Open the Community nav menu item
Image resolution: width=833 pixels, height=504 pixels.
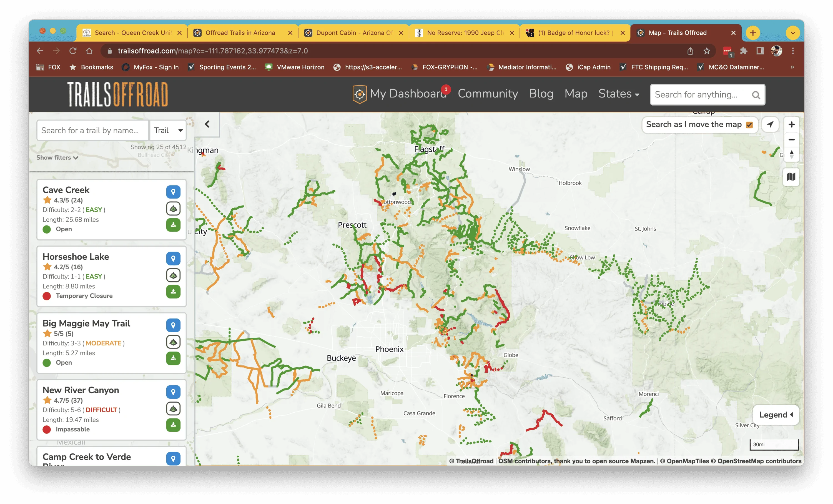[x=488, y=94]
